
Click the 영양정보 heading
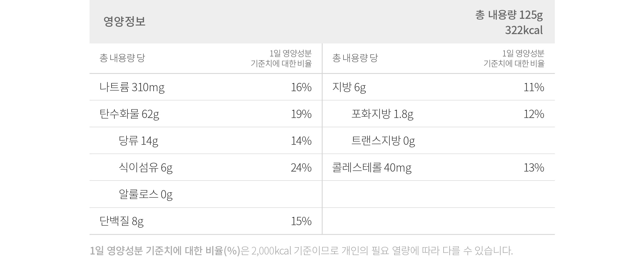[x=124, y=21]
